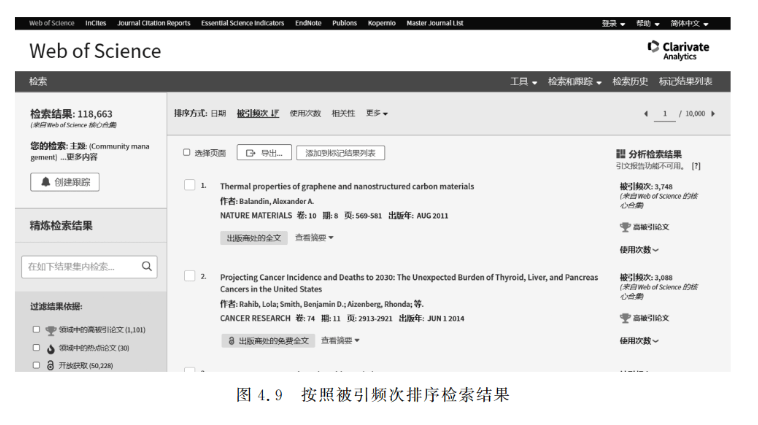Click author Rahib, Lola

[x=258, y=304]
